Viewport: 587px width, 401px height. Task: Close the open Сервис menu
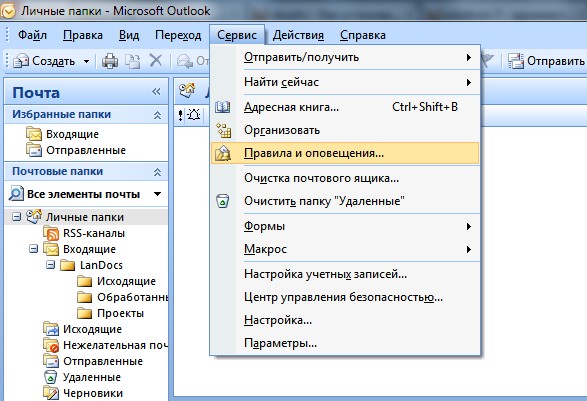(237, 35)
